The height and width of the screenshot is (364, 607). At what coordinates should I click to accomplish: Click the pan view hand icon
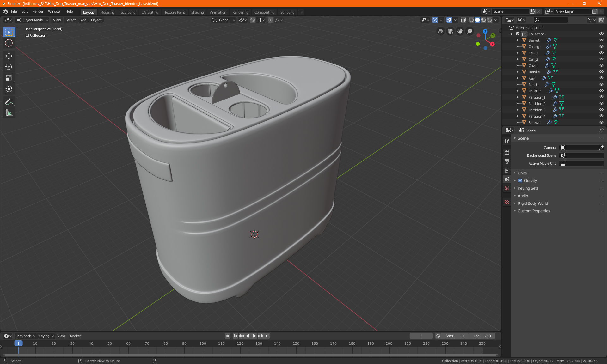click(x=460, y=31)
